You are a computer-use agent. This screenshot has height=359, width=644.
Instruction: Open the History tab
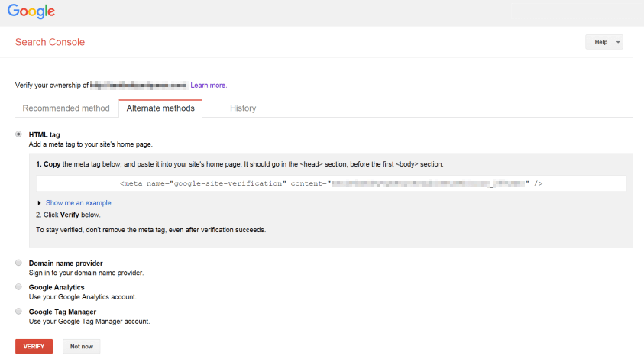243,108
